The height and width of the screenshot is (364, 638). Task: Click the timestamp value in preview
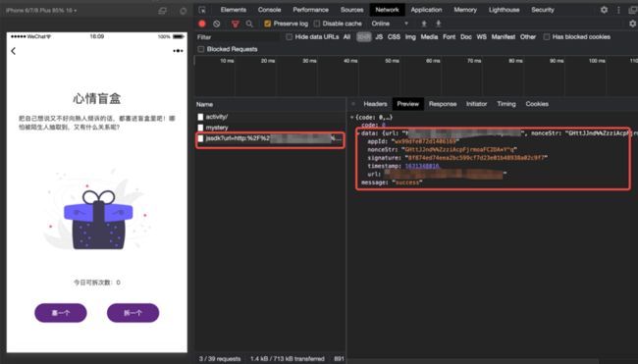(x=421, y=166)
